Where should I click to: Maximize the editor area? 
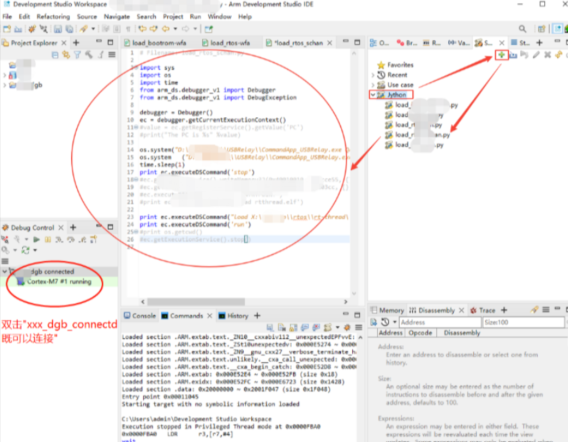(x=357, y=42)
